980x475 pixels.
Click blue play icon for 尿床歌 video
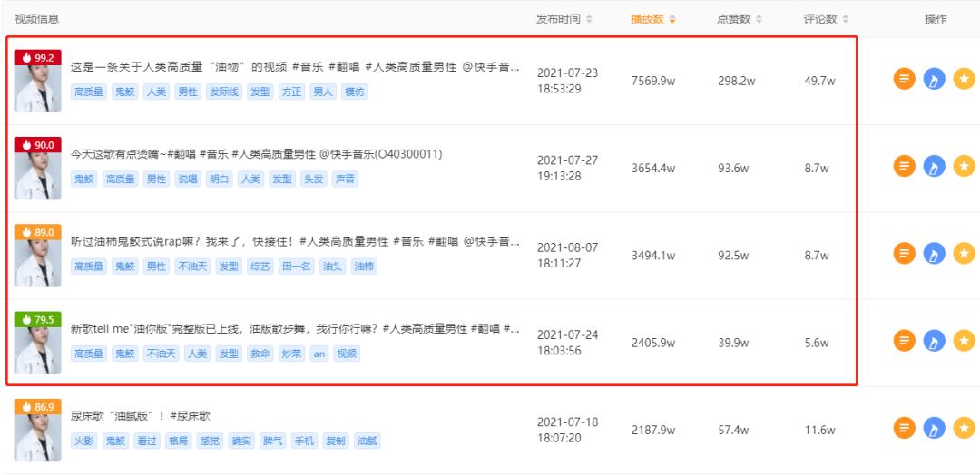[x=935, y=428]
